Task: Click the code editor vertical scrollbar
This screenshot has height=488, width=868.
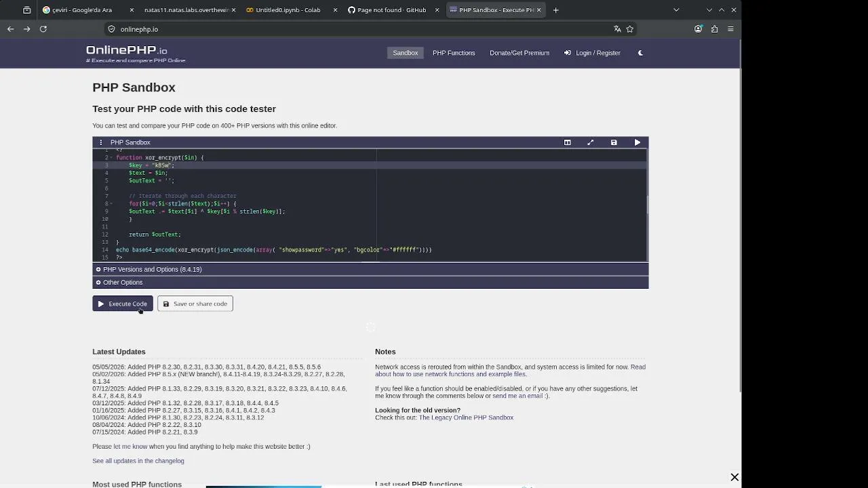Action: point(647,205)
